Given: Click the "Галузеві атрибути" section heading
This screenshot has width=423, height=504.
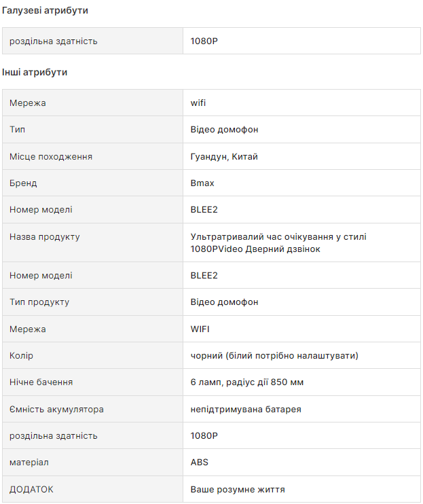Looking at the screenshot, I should (45, 11).
